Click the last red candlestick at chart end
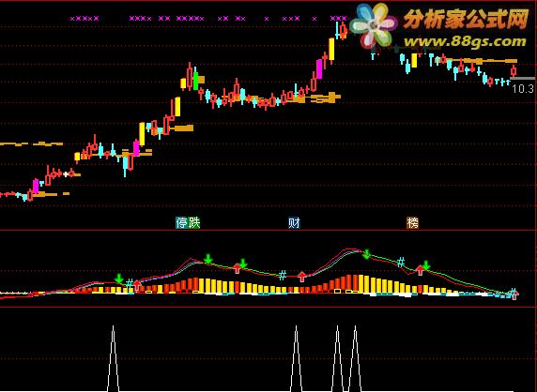The image size is (537, 392). tap(514, 70)
